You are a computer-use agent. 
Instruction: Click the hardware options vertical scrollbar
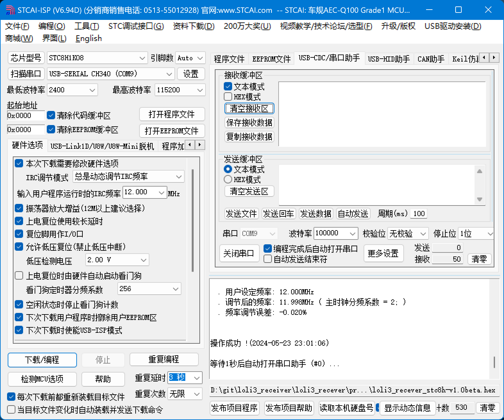click(x=193, y=221)
